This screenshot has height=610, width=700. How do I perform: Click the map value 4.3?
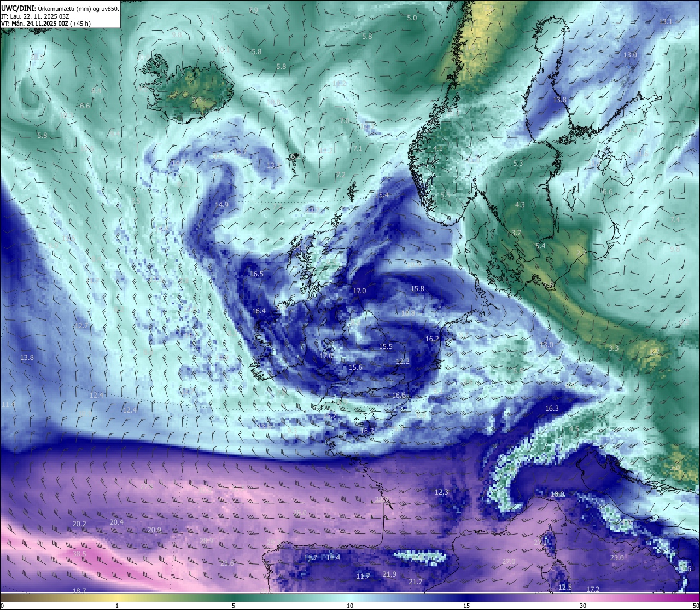(x=520, y=205)
